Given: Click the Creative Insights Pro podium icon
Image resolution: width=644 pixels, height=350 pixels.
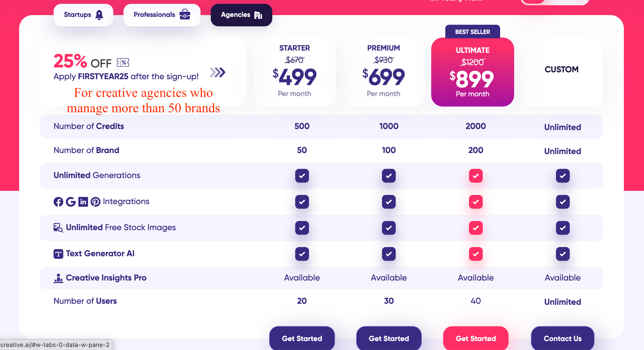Looking at the screenshot, I should click(x=58, y=278).
